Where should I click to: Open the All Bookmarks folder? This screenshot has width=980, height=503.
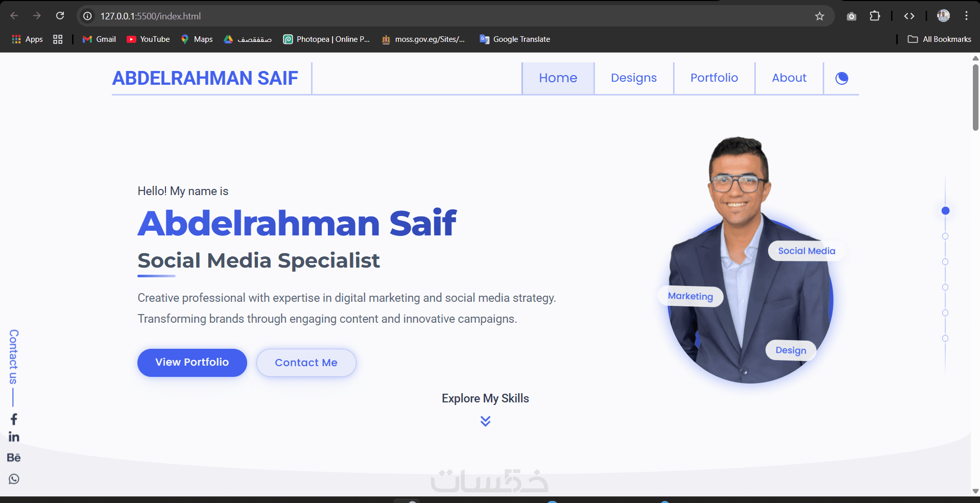click(x=940, y=39)
